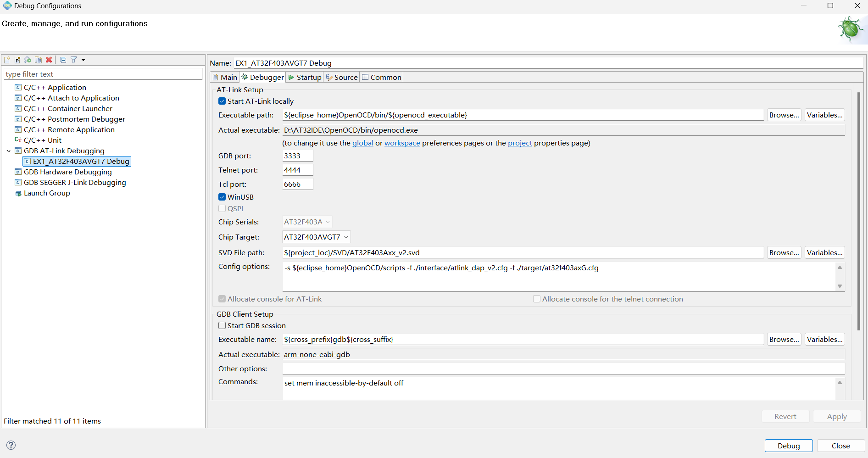Select GDB SEGGER J-Link Debugging label
This screenshot has height=458, width=868.
click(x=75, y=182)
